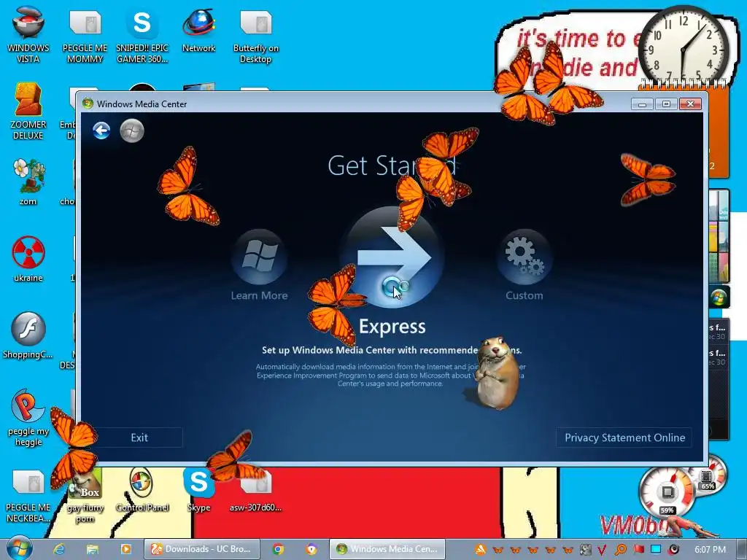Click the orange magnifier tray icon
This screenshot has width=747, height=560.
[x=620, y=550]
